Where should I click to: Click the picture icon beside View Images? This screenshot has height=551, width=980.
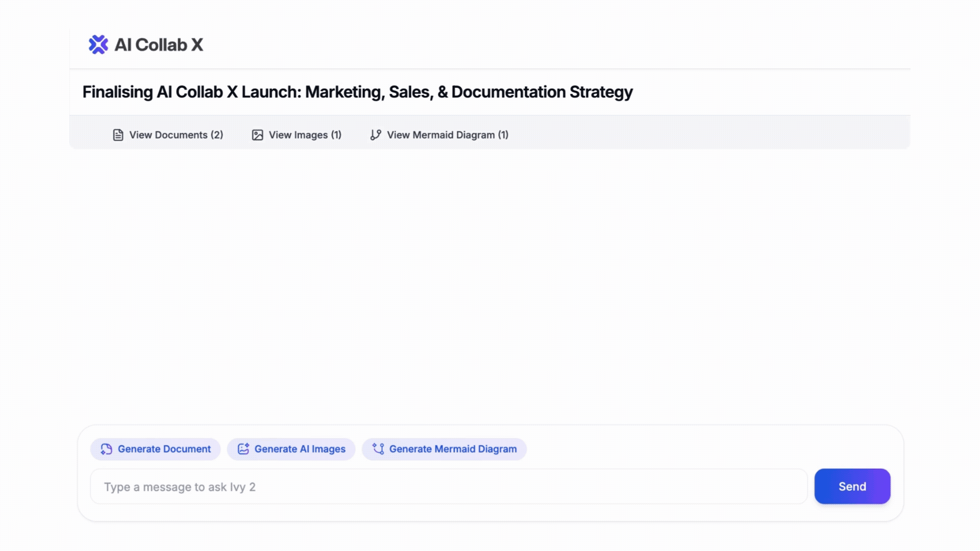click(x=257, y=135)
